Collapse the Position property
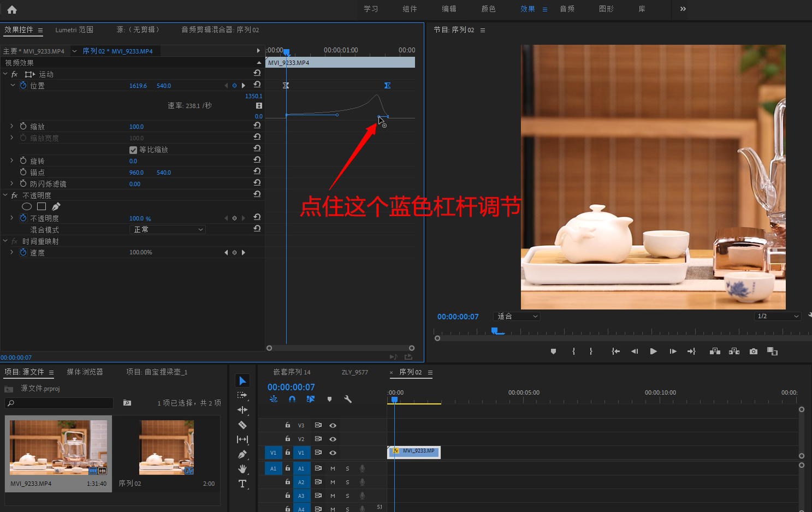 point(13,85)
